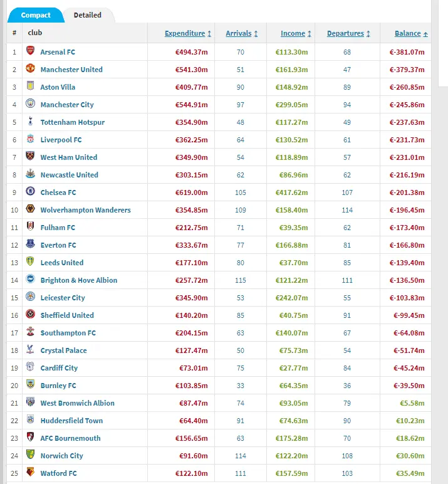
Task: Click the Norwich City crest icon
Action: [30, 455]
